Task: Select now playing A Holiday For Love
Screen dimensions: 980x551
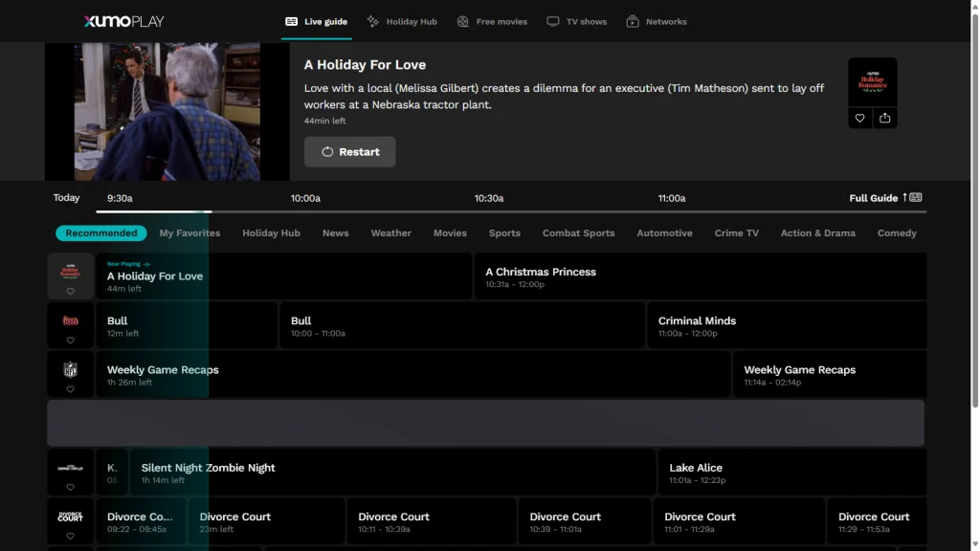Action: click(x=283, y=276)
